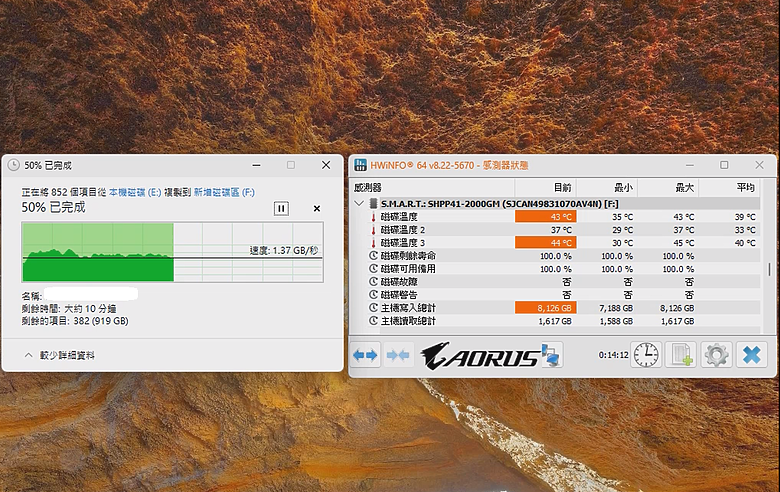This screenshot has width=780, height=492.
Task: Click the 目前 column header
Action: click(546, 188)
